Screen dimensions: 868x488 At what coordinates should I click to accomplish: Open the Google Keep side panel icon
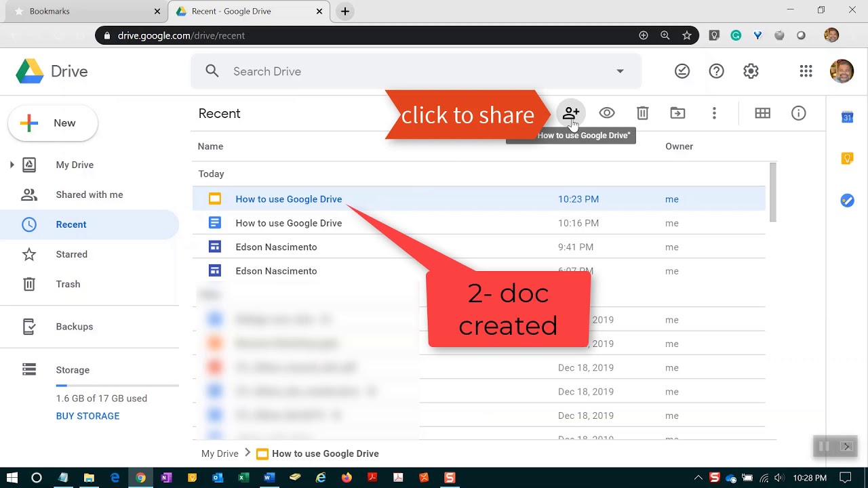point(847,159)
